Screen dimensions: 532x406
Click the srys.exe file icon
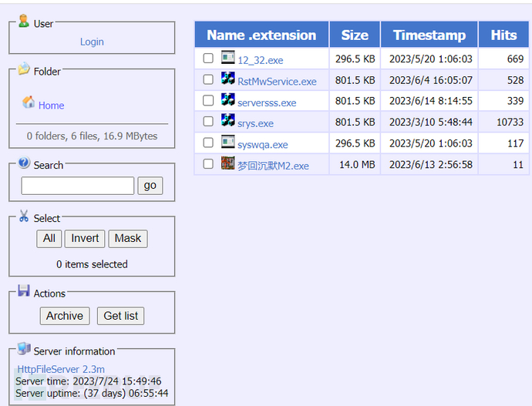point(227,121)
